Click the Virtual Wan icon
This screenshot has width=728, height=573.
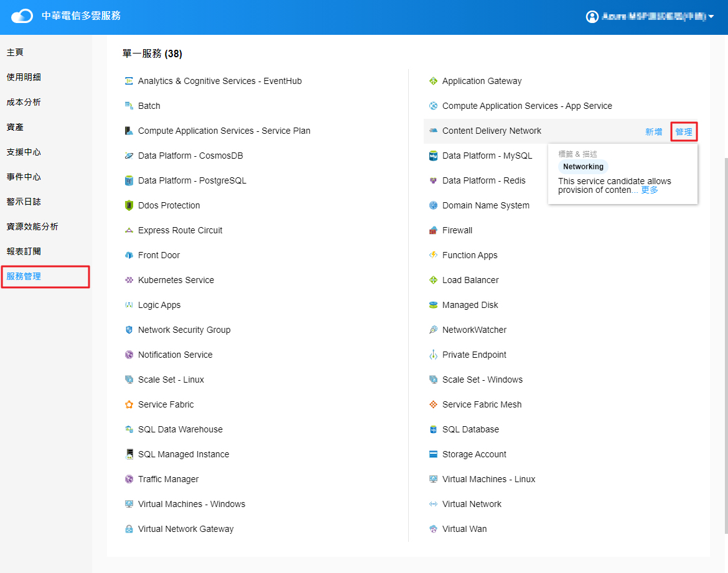tap(433, 529)
